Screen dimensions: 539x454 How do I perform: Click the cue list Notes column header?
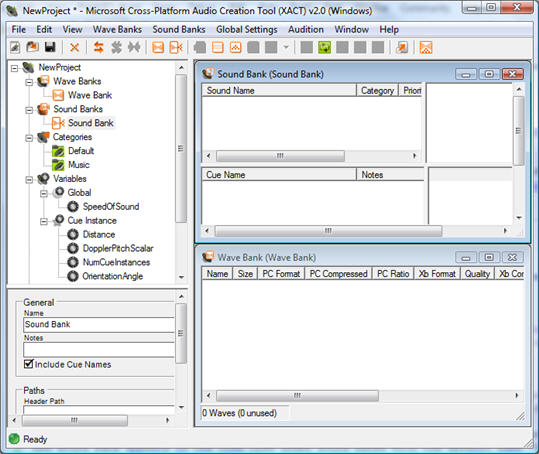point(390,175)
